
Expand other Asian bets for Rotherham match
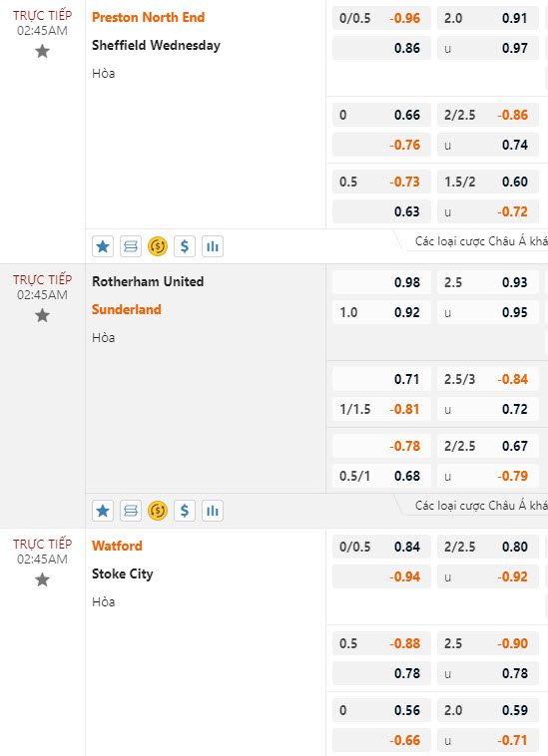click(481, 506)
